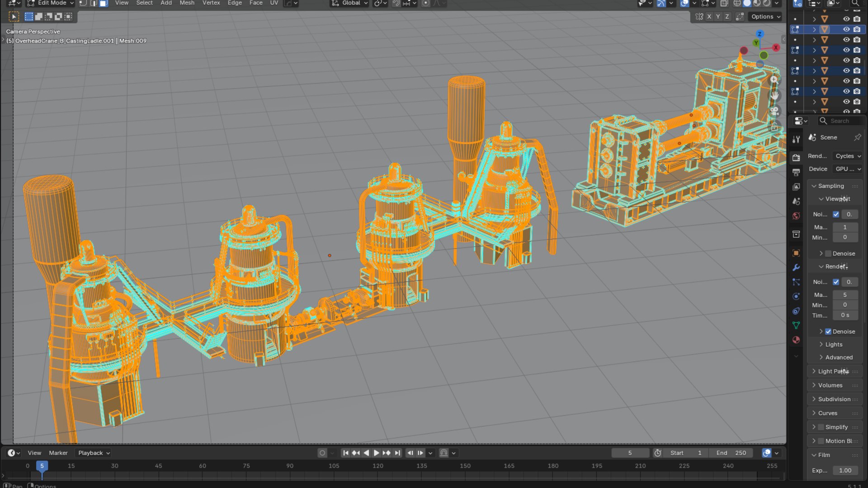The width and height of the screenshot is (868, 488).
Task: Click the select box tweak tool icon
Action: pyautogui.click(x=14, y=17)
